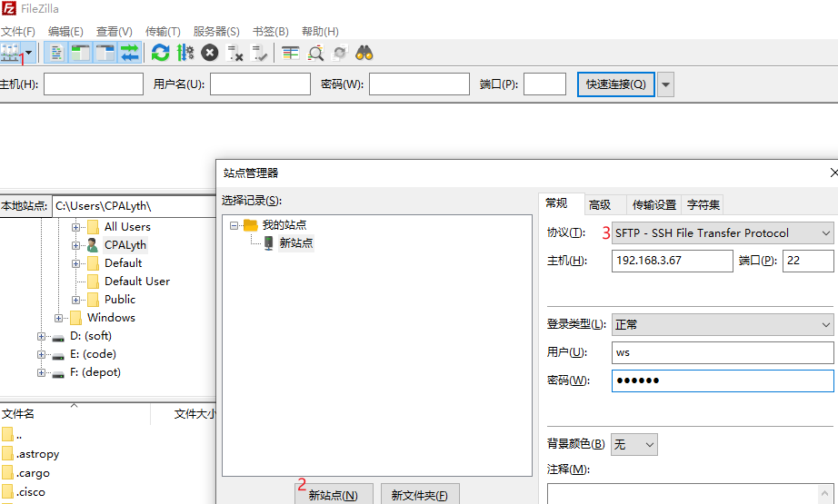838x504 pixels.
Task: Click the quickconnect 主机(H) input field
Action: [x=94, y=84]
